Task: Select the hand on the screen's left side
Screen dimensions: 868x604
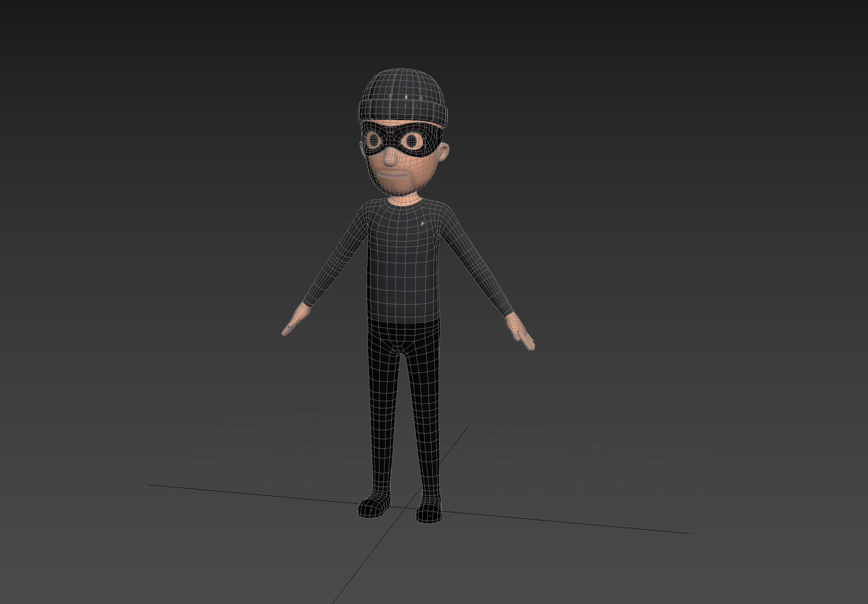Action: click(x=296, y=319)
